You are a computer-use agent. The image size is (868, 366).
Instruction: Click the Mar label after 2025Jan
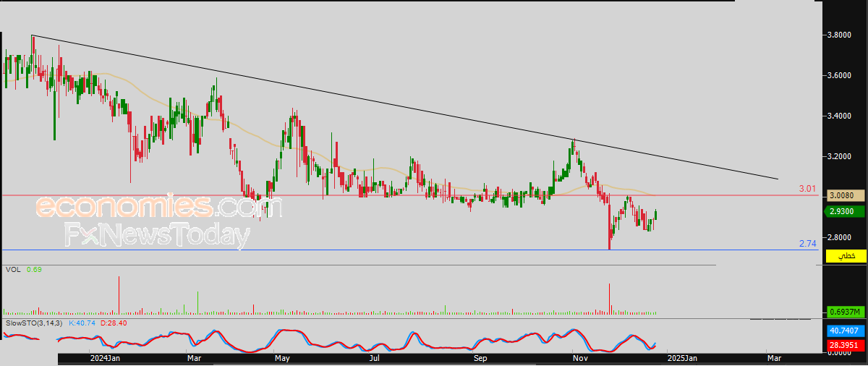click(773, 358)
